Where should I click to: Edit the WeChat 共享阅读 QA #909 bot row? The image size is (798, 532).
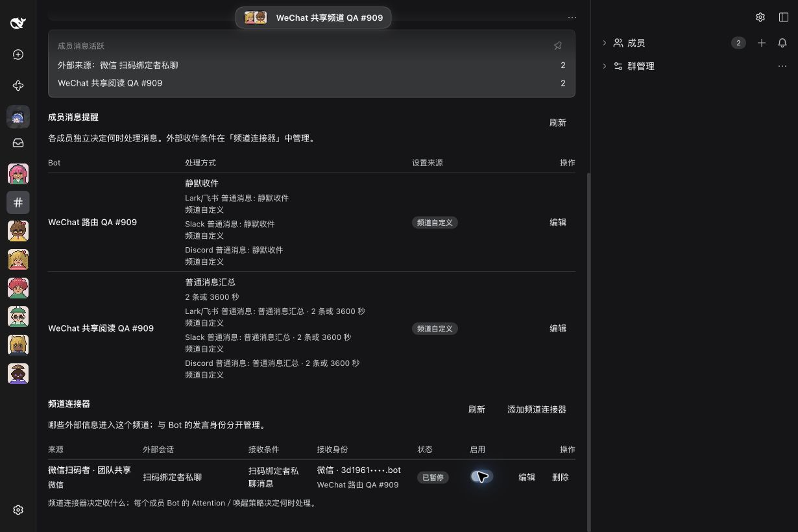[x=558, y=328]
